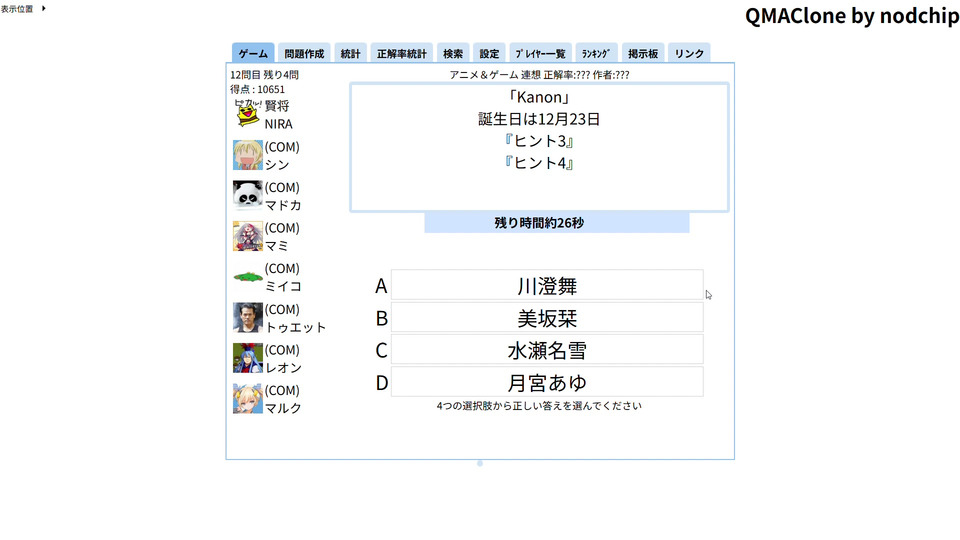Click マルク's blonde anime avatar
This screenshot has height=540, width=960.
pyautogui.click(x=248, y=399)
